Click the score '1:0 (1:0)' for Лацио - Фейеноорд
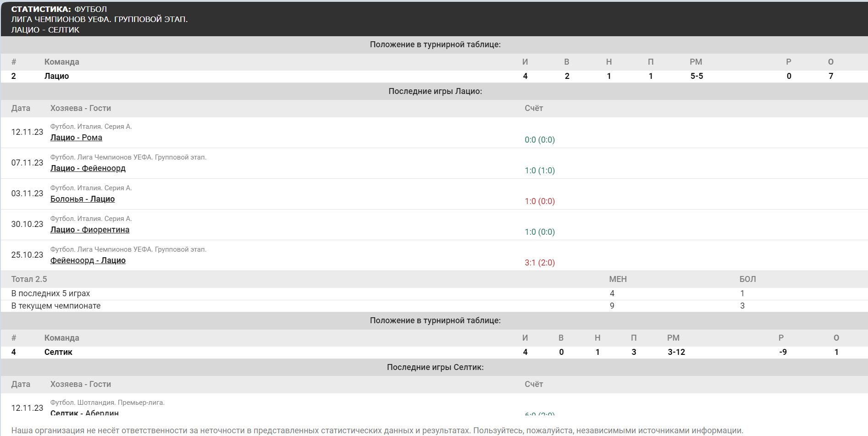 click(540, 171)
